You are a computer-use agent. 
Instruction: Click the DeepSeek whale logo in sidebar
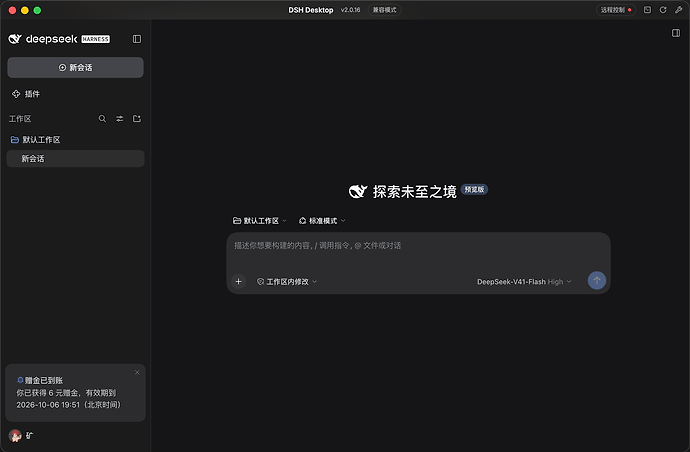(x=15, y=39)
